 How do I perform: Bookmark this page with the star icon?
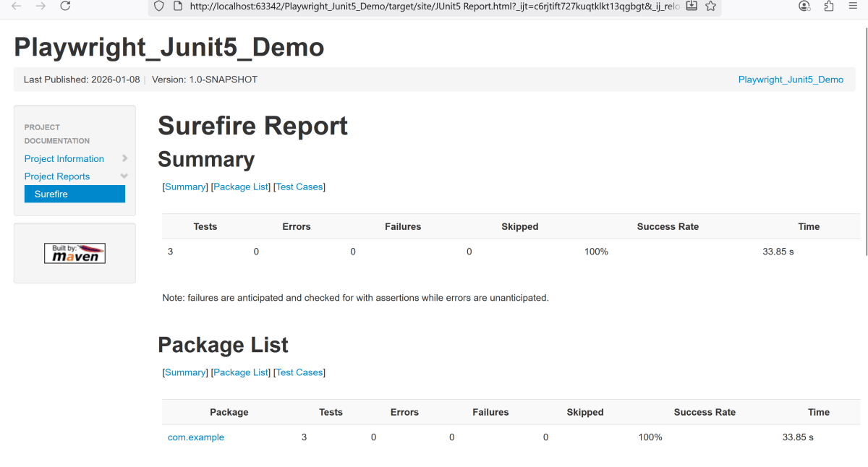pos(710,6)
